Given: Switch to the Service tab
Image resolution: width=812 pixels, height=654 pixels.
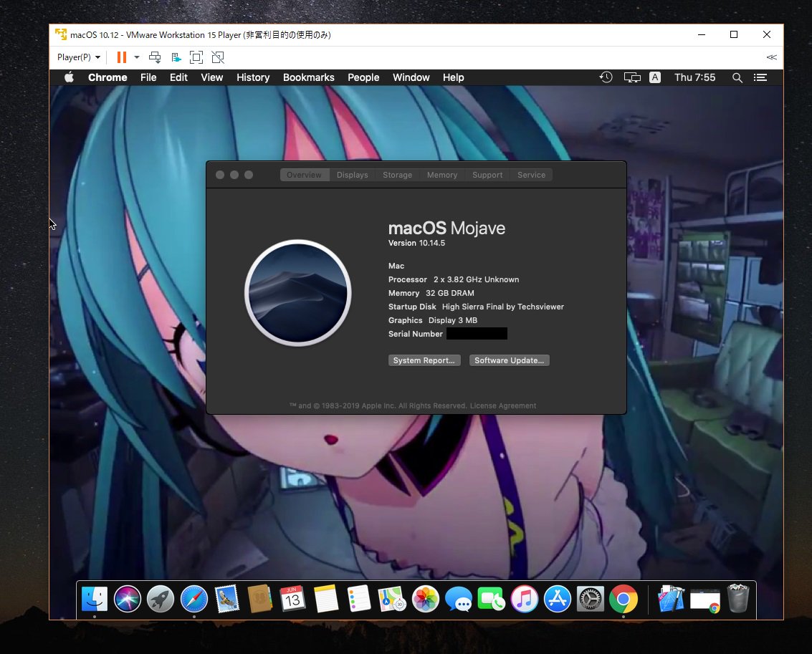Looking at the screenshot, I should coord(531,175).
